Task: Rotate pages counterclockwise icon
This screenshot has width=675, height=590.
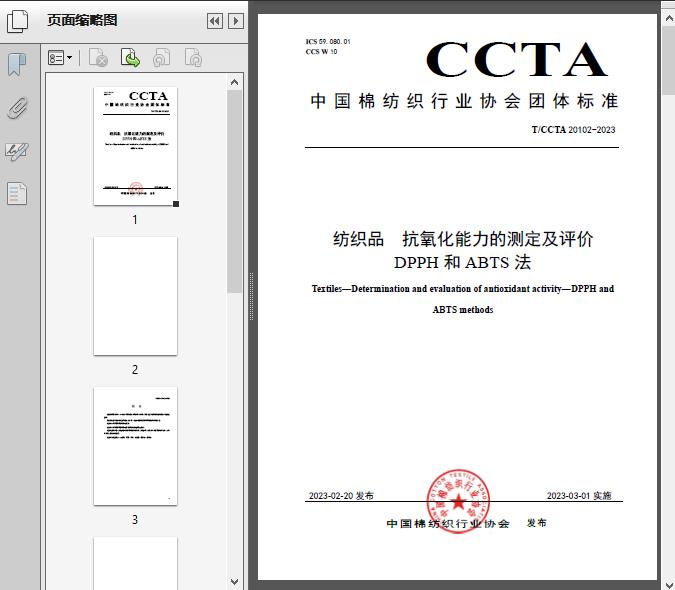Action: tap(161, 58)
